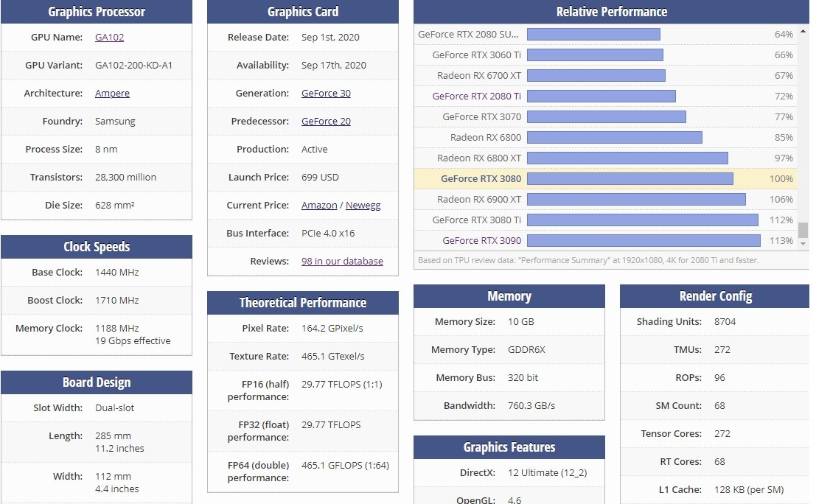The width and height of the screenshot is (816, 504).
Task: Open the Newegg current price link
Action: [363, 205]
